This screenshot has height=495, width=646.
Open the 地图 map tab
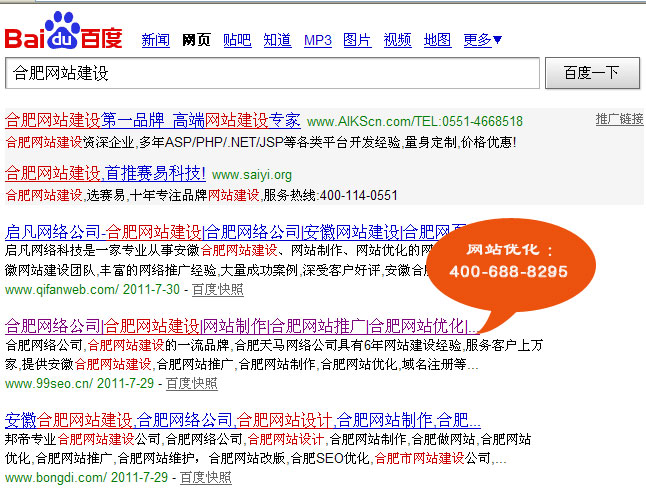point(438,40)
